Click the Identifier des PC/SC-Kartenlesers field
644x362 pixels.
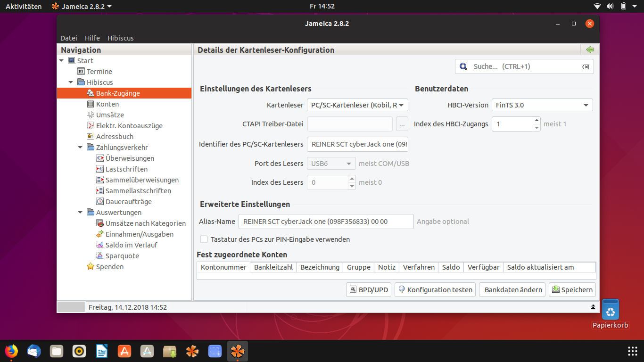(x=357, y=144)
